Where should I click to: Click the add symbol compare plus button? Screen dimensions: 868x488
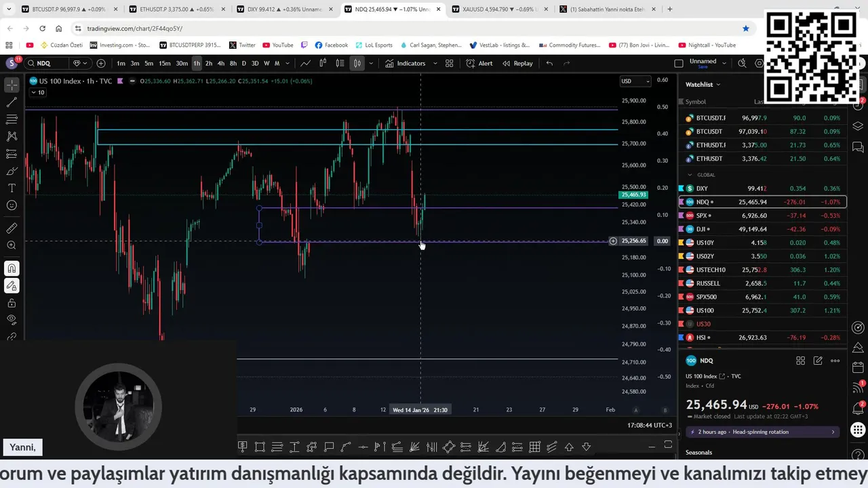coord(101,63)
